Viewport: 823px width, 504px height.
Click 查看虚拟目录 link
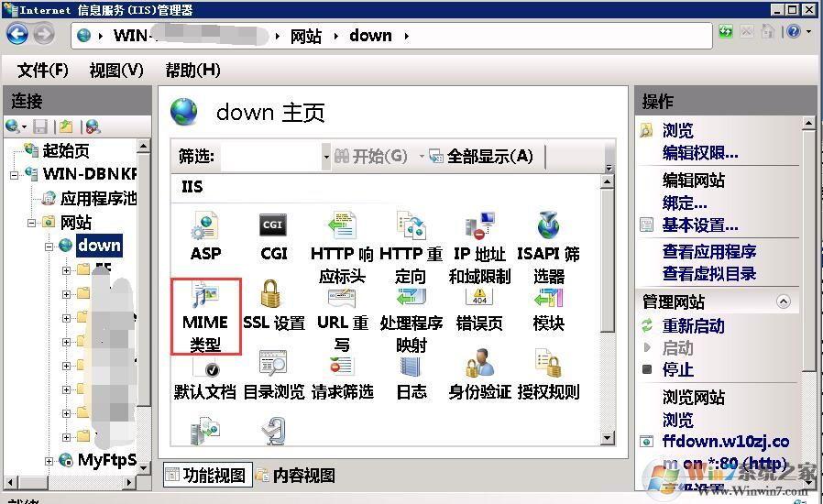pos(709,273)
